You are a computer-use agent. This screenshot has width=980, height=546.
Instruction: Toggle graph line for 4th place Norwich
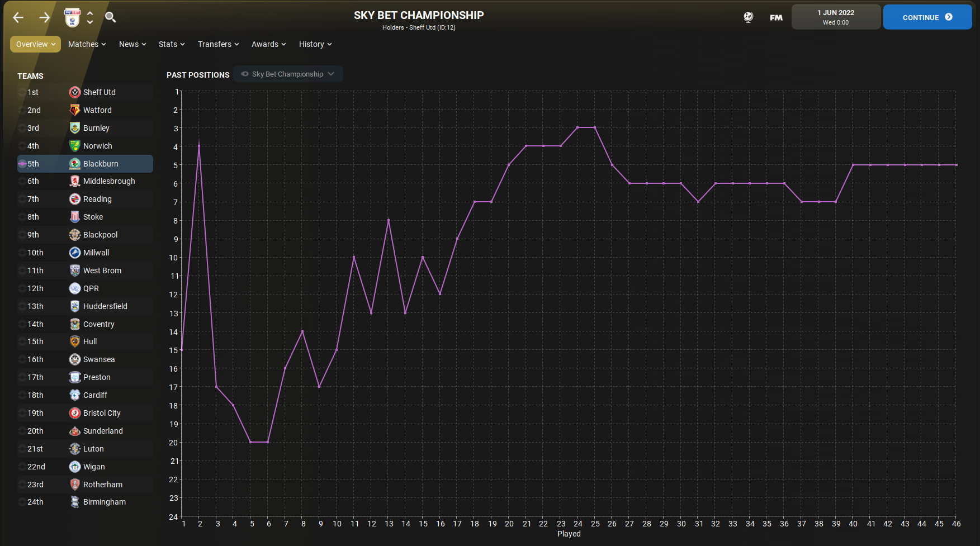tap(22, 146)
